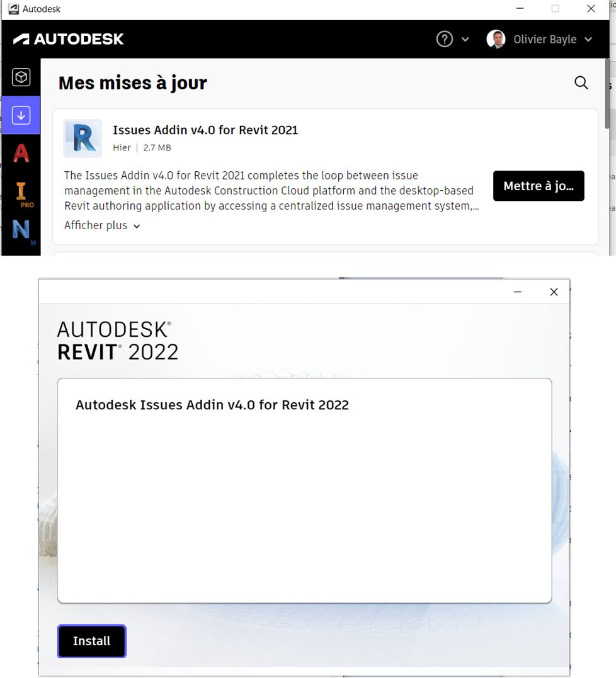
Task: Expand the help menu chevron
Action: pyautogui.click(x=465, y=40)
